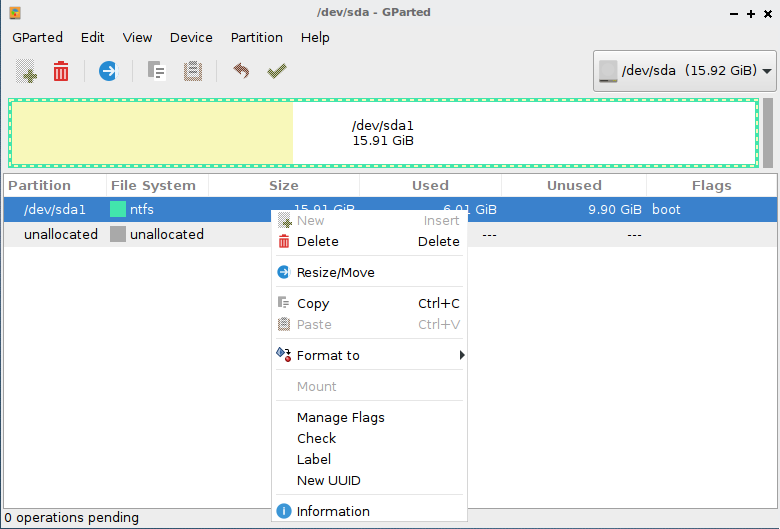Click the yellow used area in disk graphic
The width and height of the screenshot is (780, 529).
coord(152,133)
